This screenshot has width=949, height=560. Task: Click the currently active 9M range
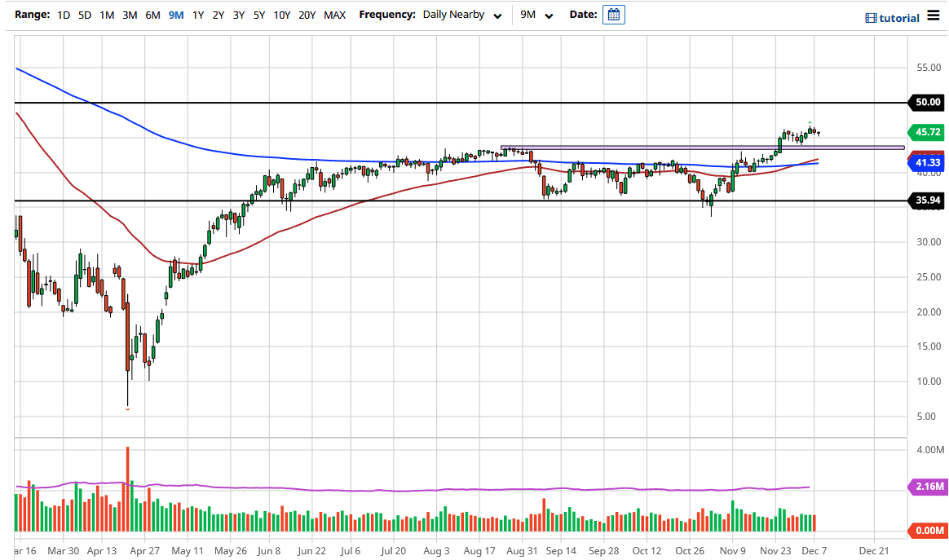(174, 15)
